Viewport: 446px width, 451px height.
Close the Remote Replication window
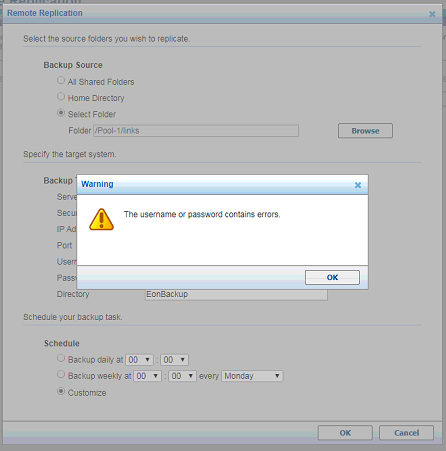click(x=432, y=14)
